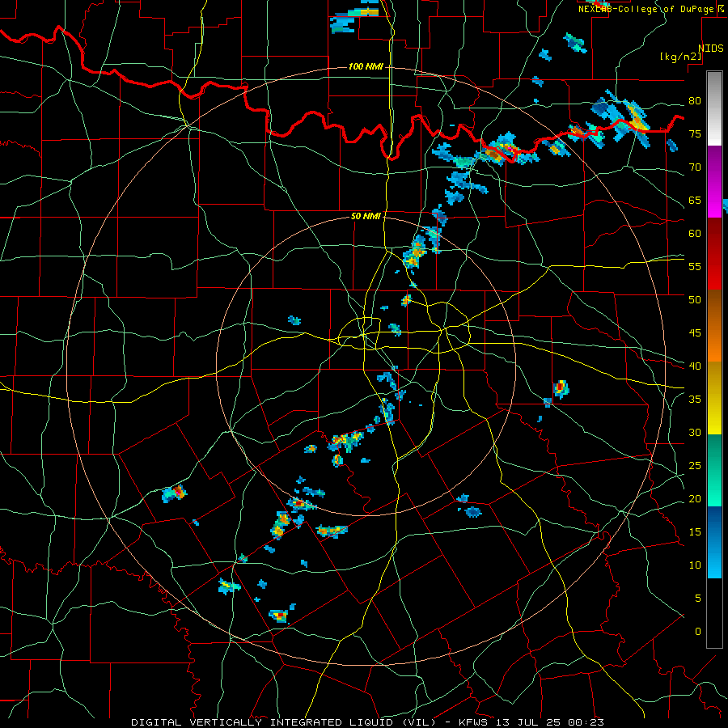This screenshot has width=728, height=728.
Task: Pick the brown-orange segment of color bar
Action: click(714, 326)
